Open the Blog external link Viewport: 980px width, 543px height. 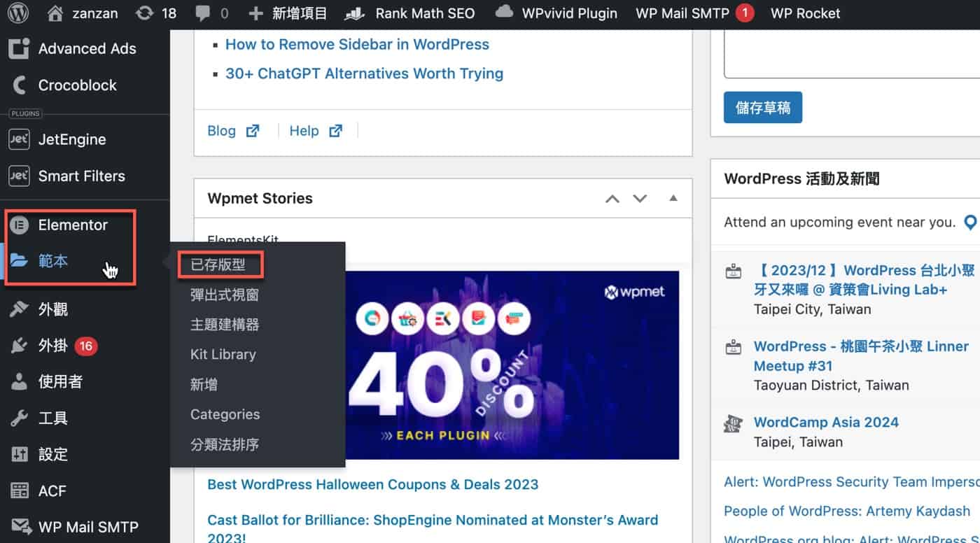[x=234, y=131]
